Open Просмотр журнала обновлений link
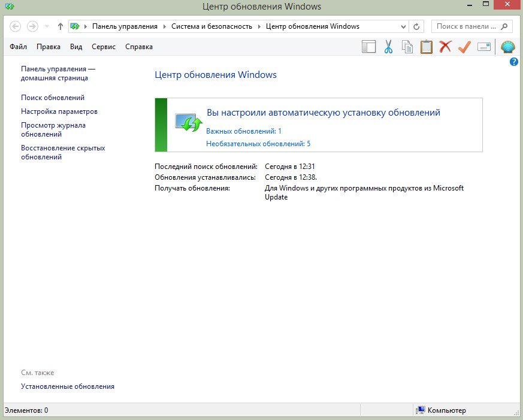The height and width of the screenshot is (420, 523). click(53, 129)
